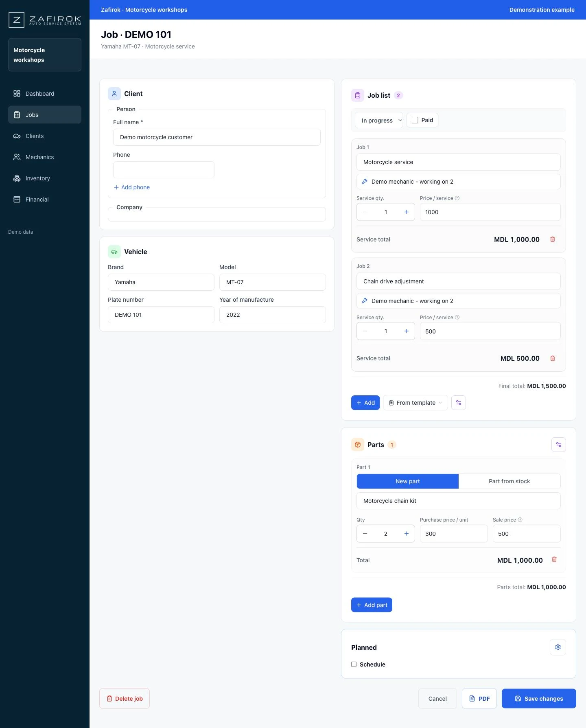Expand the From template dropdown
This screenshot has height=728, width=586.
point(415,403)
